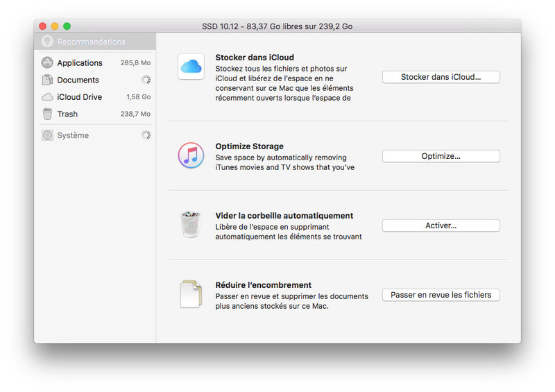The image size is (555, 392).
Task: Close the window with red button
Action: [x=43, y=26]
